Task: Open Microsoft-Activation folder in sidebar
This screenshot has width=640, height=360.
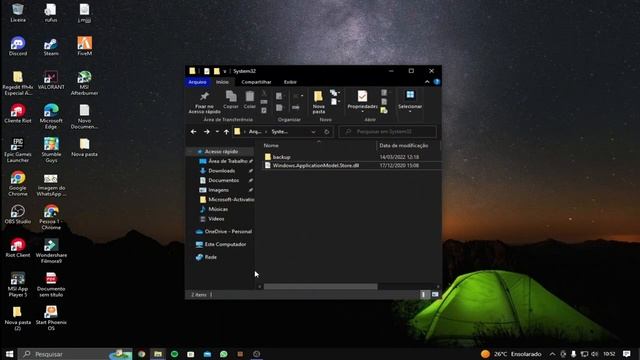Action: pos(231,200)
